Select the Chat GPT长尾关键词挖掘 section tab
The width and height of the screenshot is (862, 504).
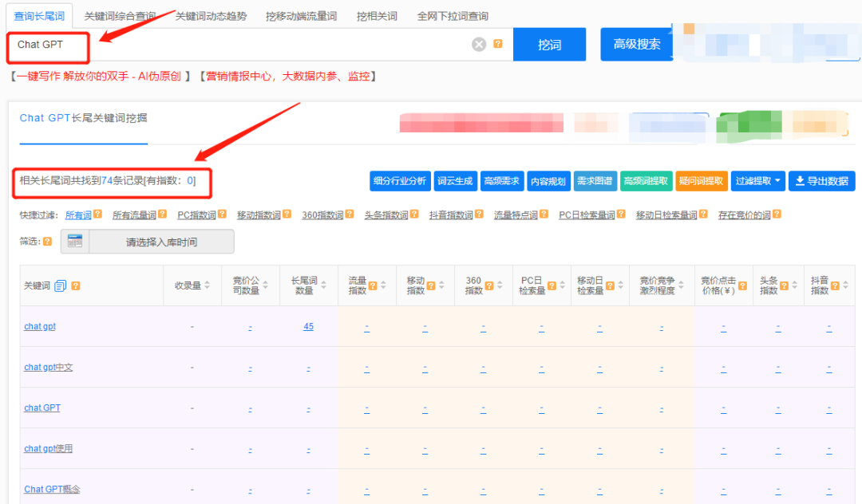point(84,118)
